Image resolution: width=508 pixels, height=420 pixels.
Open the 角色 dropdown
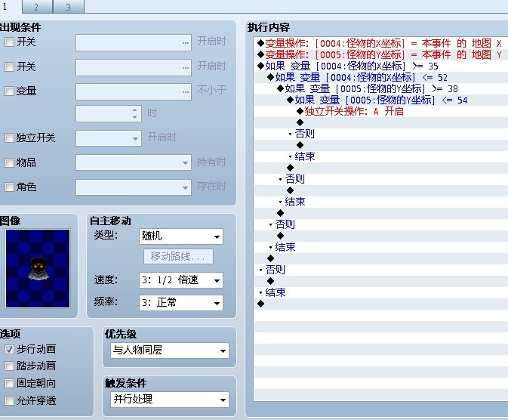coord(134,187)
